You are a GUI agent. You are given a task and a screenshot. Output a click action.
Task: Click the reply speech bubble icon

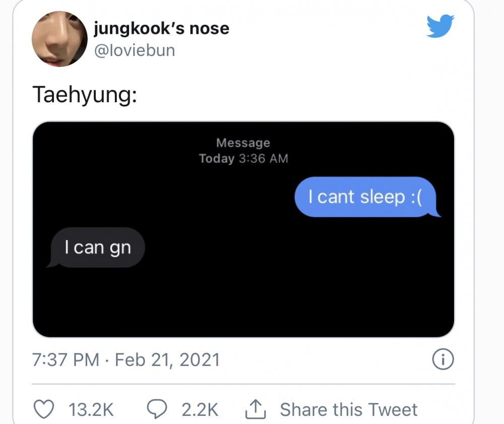tap(157, 409)
